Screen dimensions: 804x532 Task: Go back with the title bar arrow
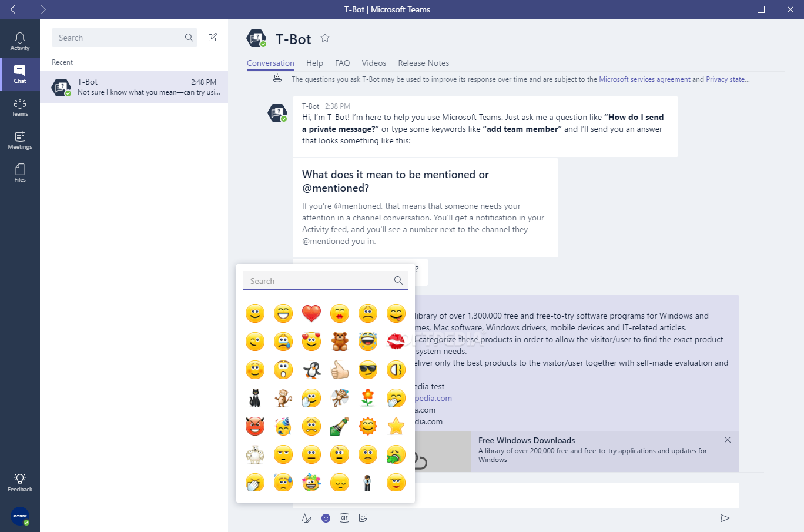(x=13, y=9)
